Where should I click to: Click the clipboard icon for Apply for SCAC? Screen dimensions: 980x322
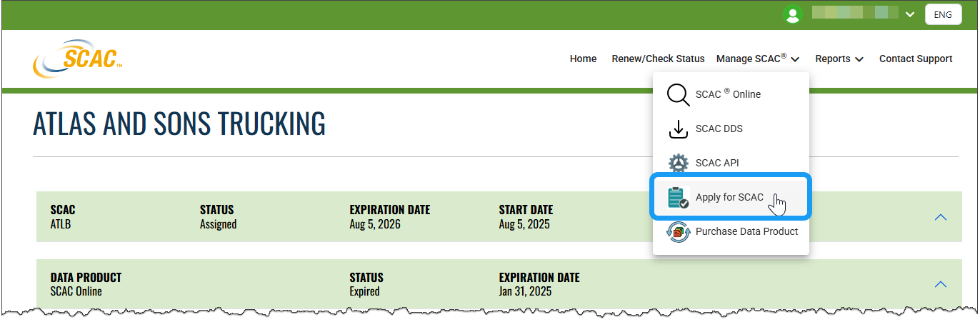[678, 197]
